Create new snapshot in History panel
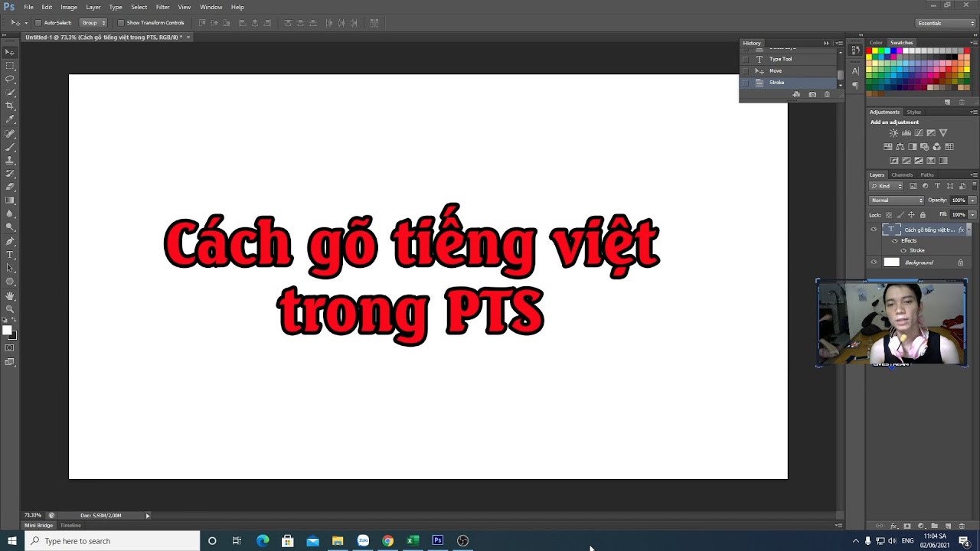 812,95
